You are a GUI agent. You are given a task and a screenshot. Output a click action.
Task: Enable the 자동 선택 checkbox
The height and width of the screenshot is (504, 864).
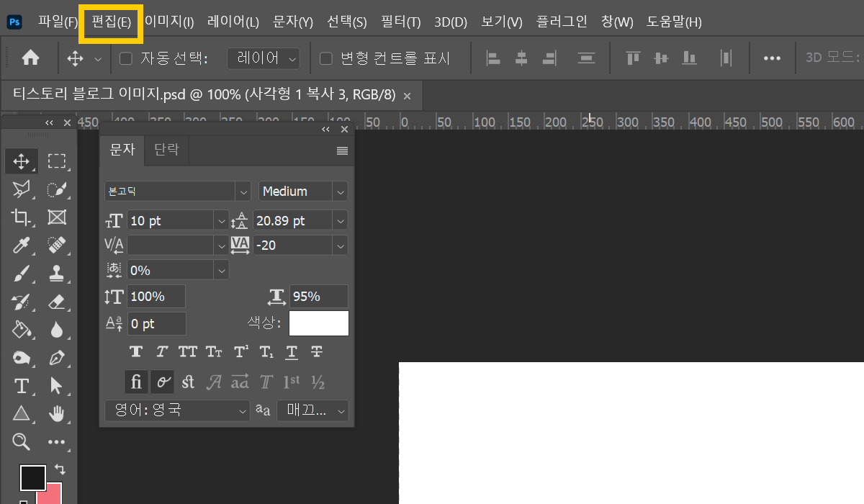point(125,58)
